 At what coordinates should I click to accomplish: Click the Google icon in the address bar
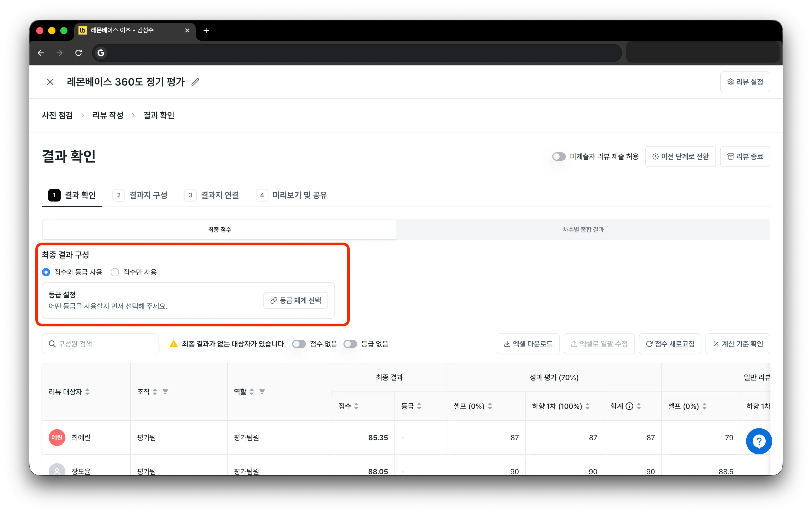(101, 53)
